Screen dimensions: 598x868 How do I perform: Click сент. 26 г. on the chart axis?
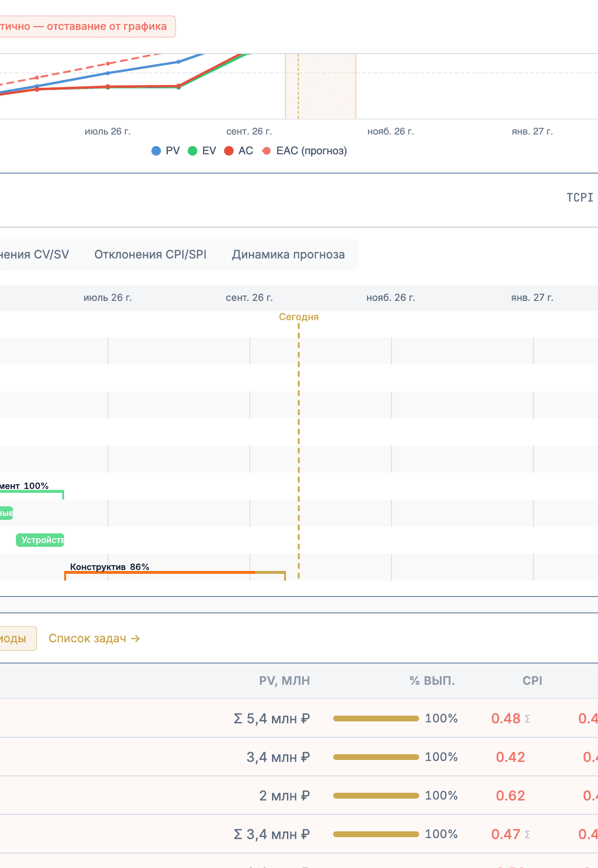point(249,132)
